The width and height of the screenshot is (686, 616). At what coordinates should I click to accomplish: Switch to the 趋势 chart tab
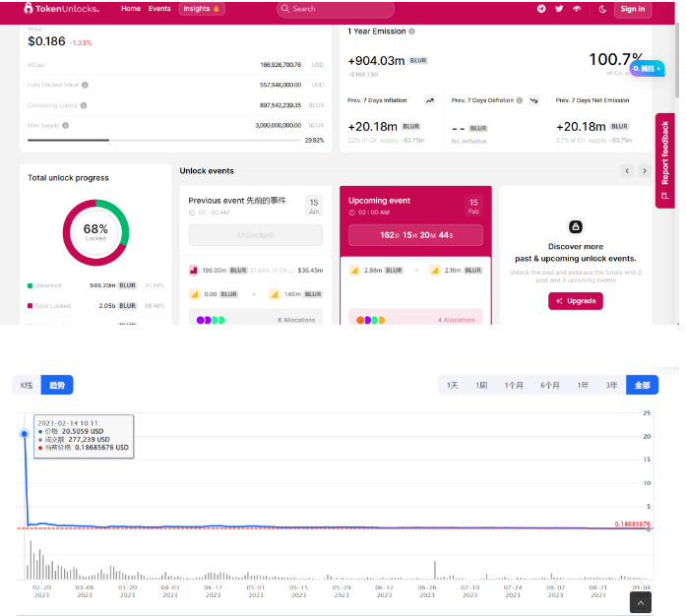pos(57,385)
